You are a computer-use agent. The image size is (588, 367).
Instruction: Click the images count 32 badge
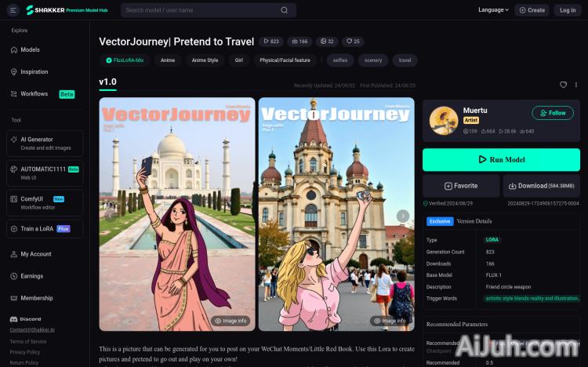coord(327,42)
